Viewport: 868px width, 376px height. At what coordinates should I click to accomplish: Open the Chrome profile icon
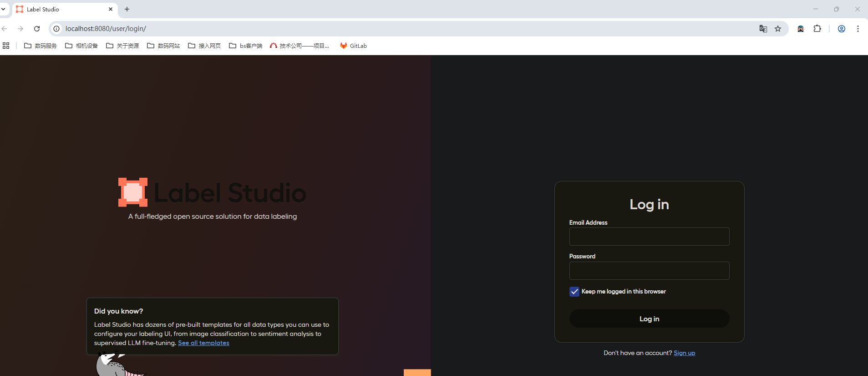(842, 29)
